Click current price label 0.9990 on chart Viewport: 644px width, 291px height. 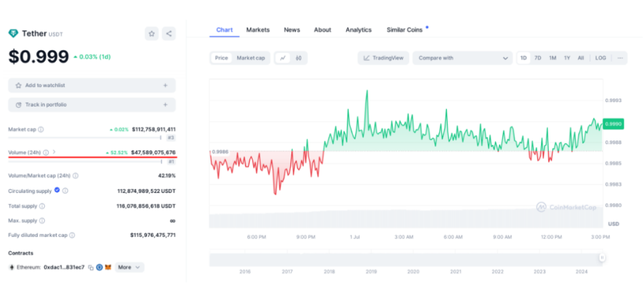[613, 123]
